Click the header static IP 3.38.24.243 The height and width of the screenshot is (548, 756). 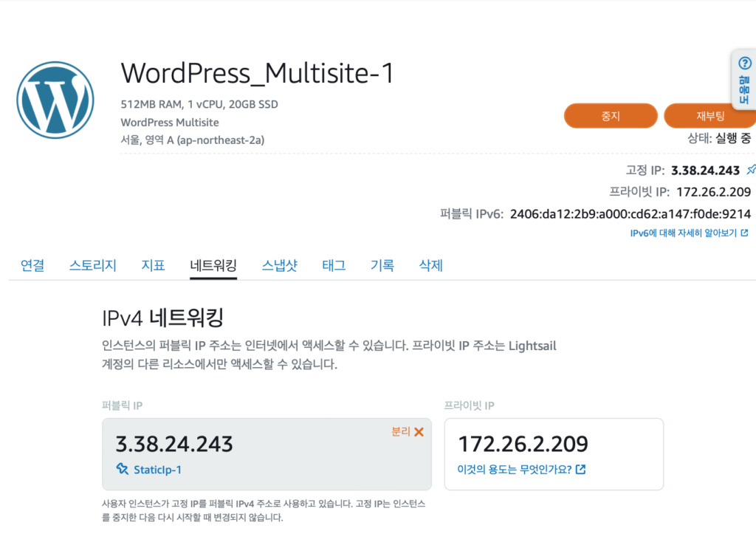[x=705, y=171]
